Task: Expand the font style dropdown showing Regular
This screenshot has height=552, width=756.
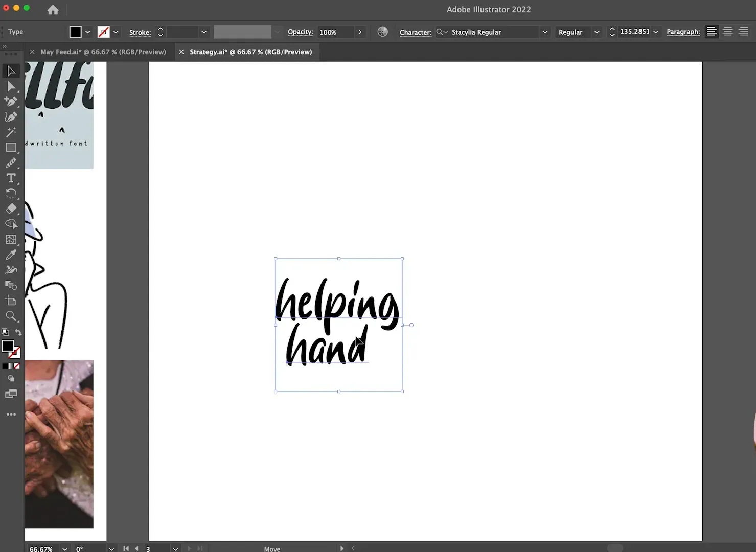Action: click(597, 32)
